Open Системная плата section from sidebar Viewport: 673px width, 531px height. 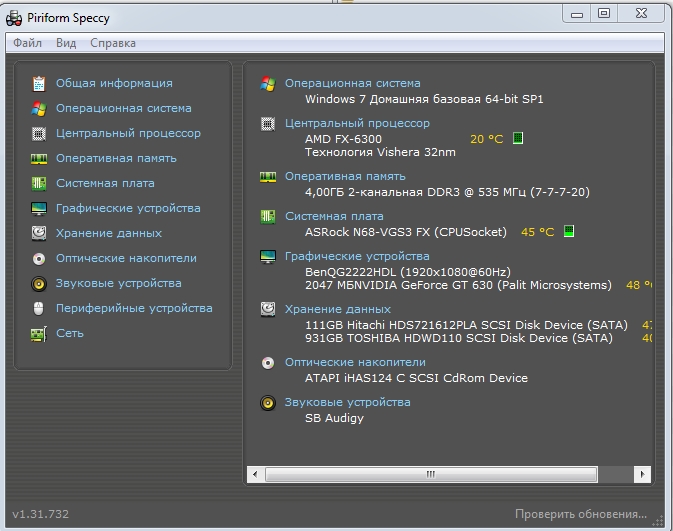pyautogui.click(x=105, y=183)
